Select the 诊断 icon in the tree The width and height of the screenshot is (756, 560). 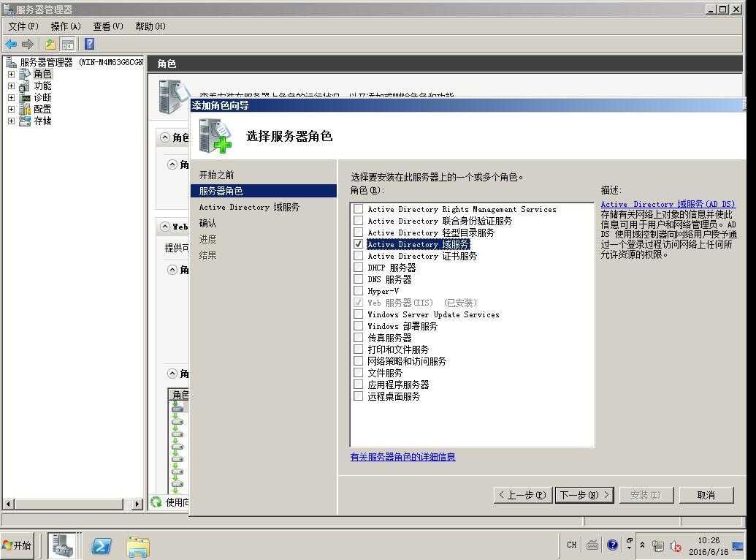click(x=25, y=97)
